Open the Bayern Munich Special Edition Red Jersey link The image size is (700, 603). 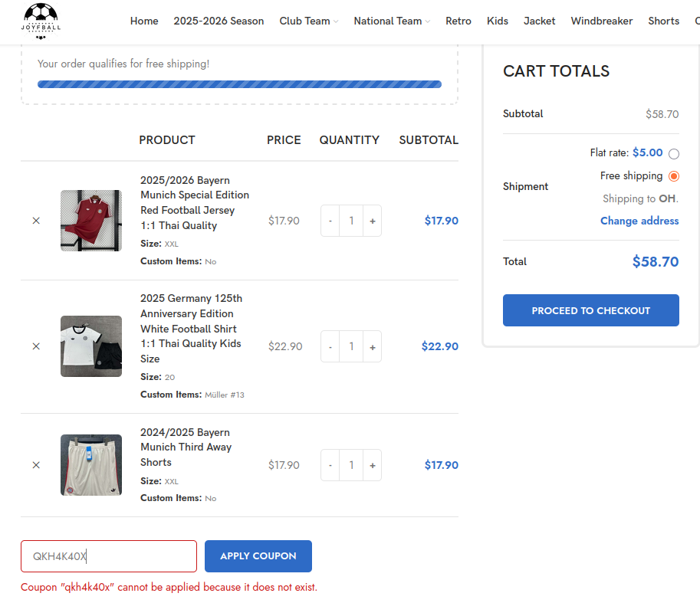tap(195, 203)
